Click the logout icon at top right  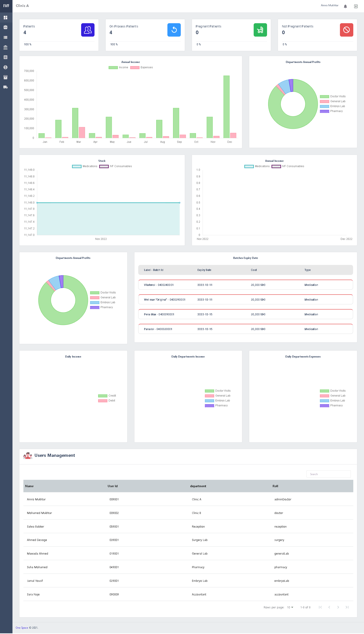pyautogui.click(x=356, y=6)
